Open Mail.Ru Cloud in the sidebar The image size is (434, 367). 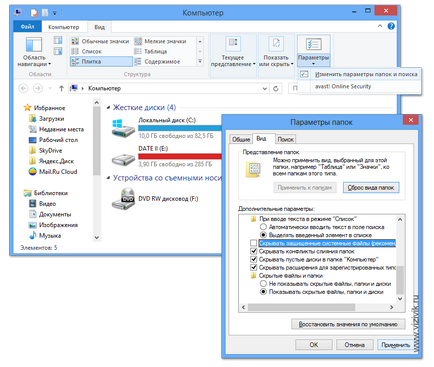(53, 172)
